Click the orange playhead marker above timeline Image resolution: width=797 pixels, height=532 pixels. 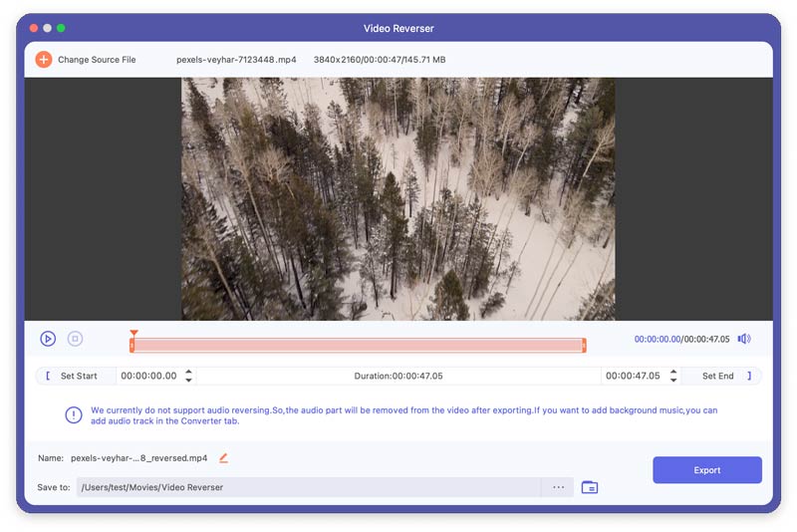133,334
